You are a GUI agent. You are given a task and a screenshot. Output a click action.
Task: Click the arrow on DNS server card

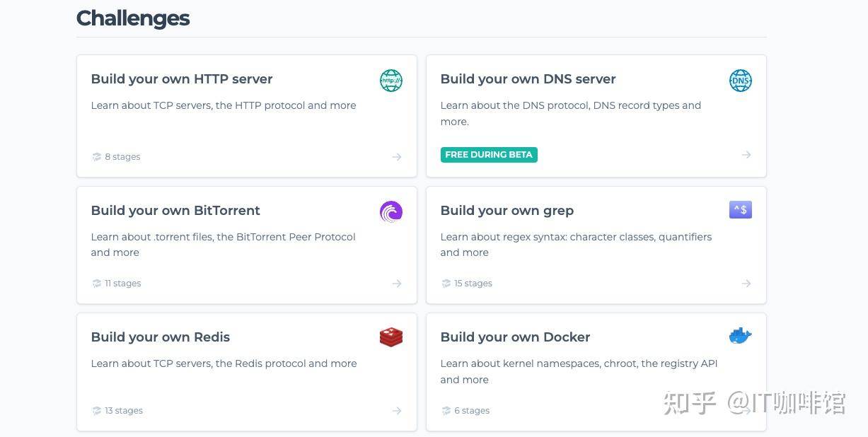(x=746, y=155)
